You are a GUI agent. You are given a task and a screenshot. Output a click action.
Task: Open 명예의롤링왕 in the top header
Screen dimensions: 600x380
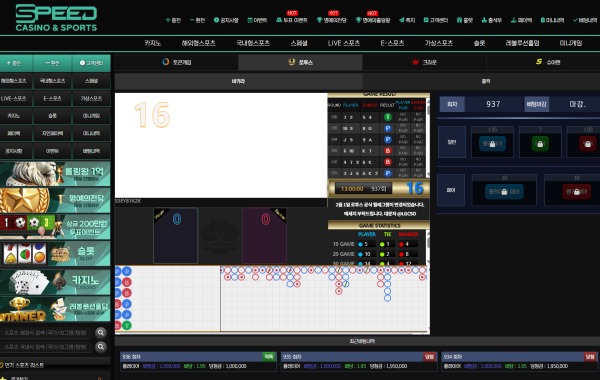tap(373, 20)
